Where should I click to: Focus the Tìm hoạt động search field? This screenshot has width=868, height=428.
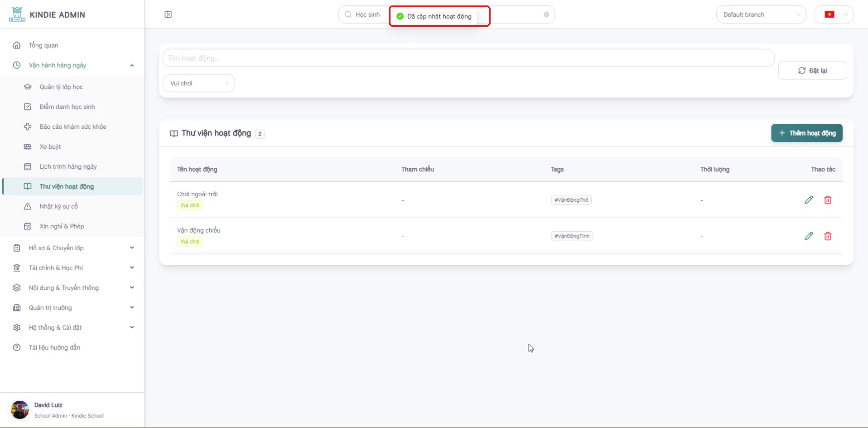468,58
